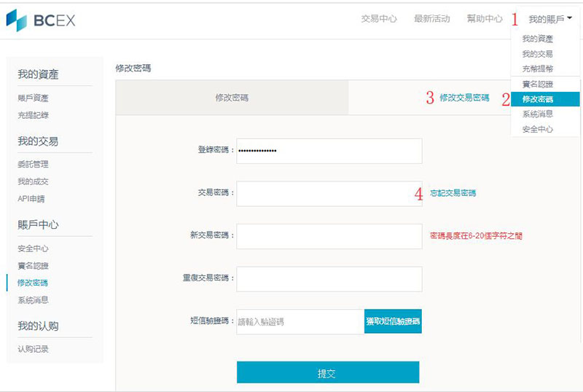This screenshot has height=392, width=583.
Task: Select 修改密碼 in the account dropdown
Action: point(538,99)
